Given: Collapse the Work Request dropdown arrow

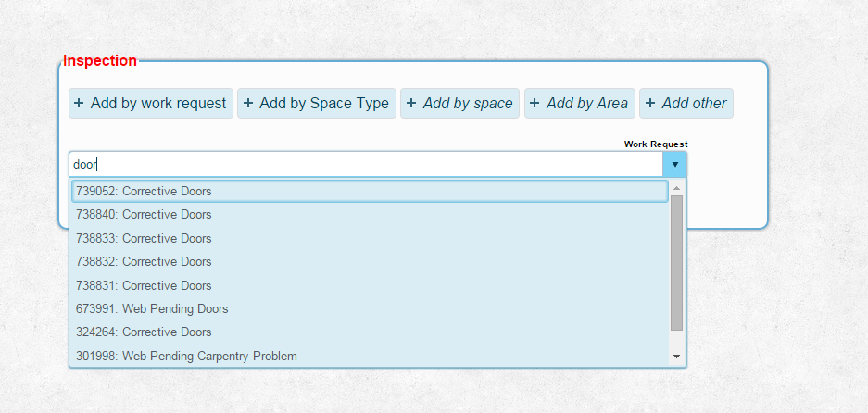Looking at the screenshot, I should click(675, 165).
